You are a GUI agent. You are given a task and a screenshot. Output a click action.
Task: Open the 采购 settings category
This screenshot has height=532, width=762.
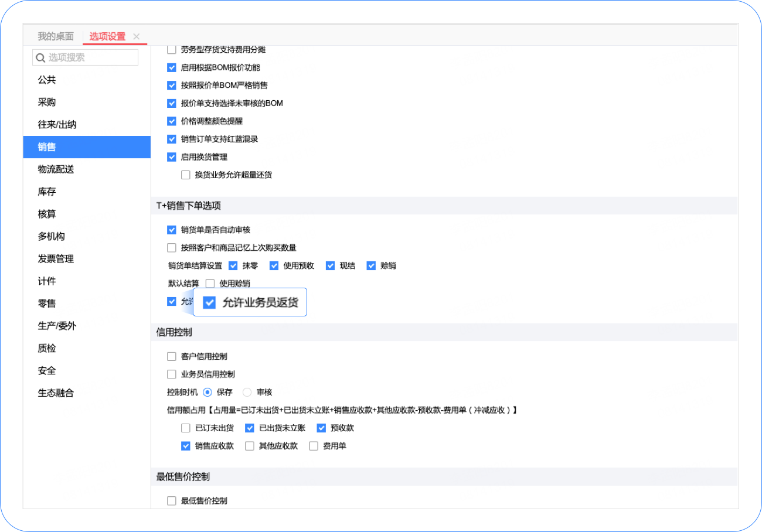tap(47, 102)
